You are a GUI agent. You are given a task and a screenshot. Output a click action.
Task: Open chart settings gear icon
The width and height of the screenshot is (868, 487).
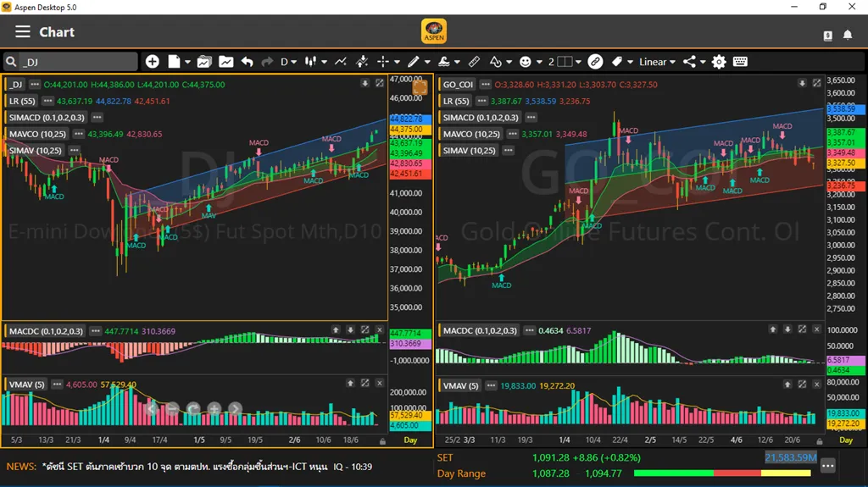coord(719,62)
